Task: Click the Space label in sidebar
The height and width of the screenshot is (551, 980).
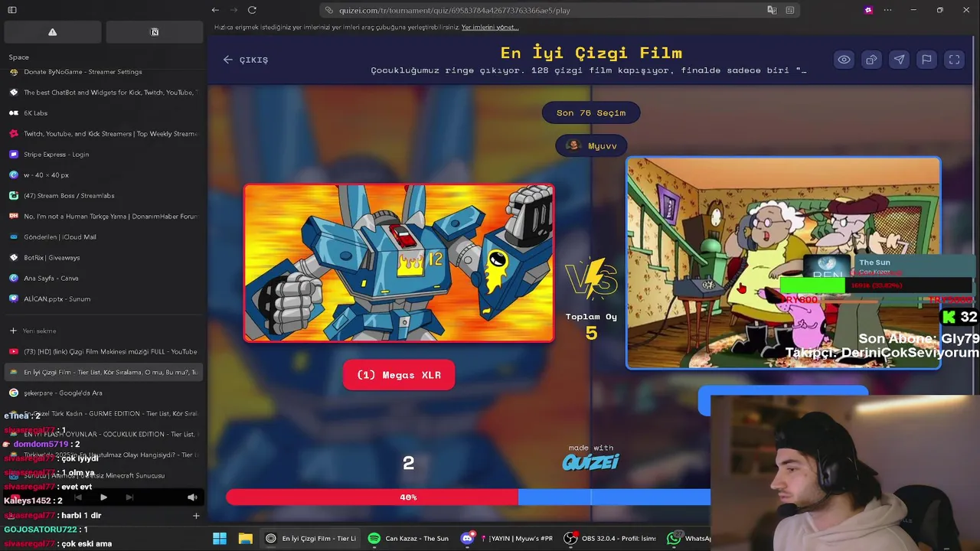Action: (19, 57)
